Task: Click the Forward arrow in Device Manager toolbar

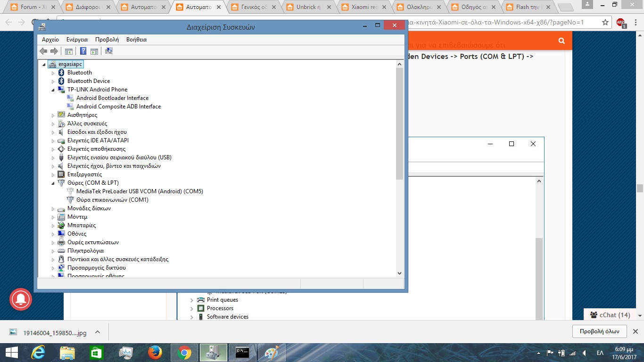Action: [x=54, y=51]
